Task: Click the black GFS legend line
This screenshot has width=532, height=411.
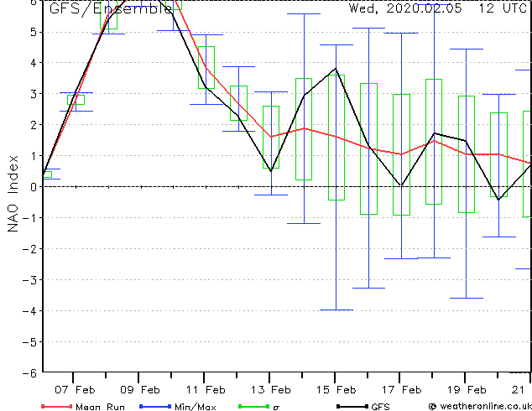Action: click(352, 406)
